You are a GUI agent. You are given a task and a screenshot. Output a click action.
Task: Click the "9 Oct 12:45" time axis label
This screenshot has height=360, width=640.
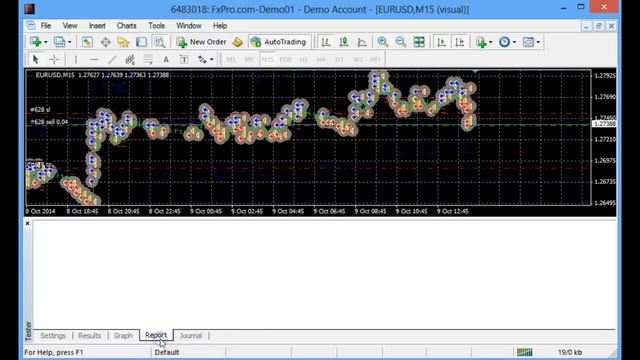453,211
